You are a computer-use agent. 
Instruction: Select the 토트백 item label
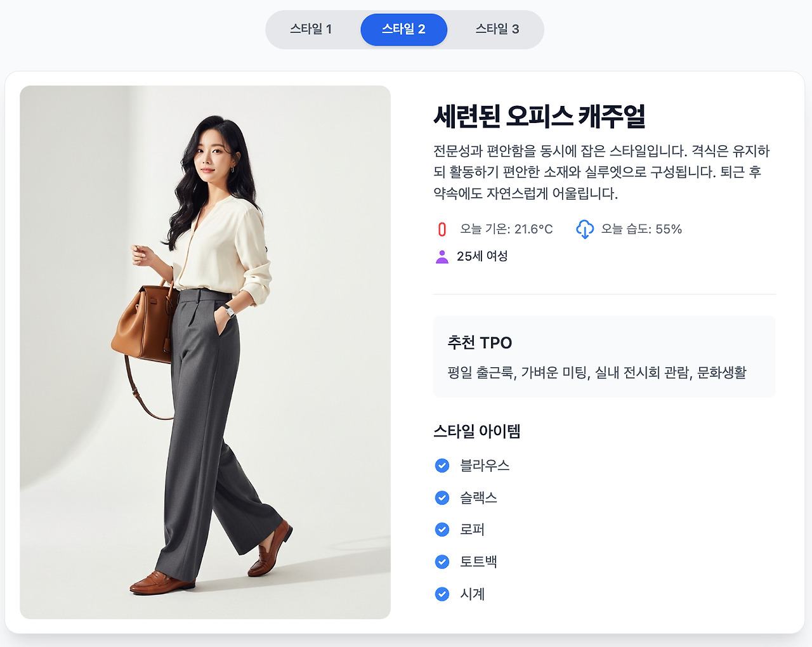478,562
